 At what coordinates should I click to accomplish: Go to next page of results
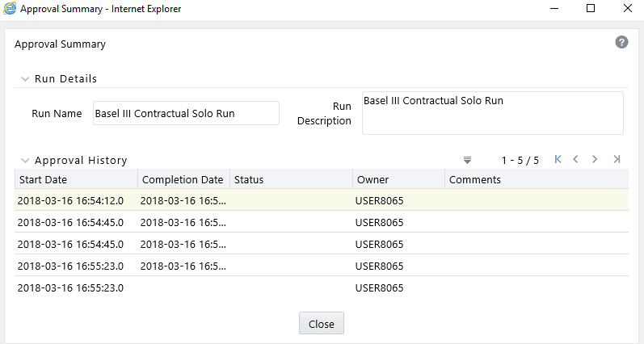(594, 159)
